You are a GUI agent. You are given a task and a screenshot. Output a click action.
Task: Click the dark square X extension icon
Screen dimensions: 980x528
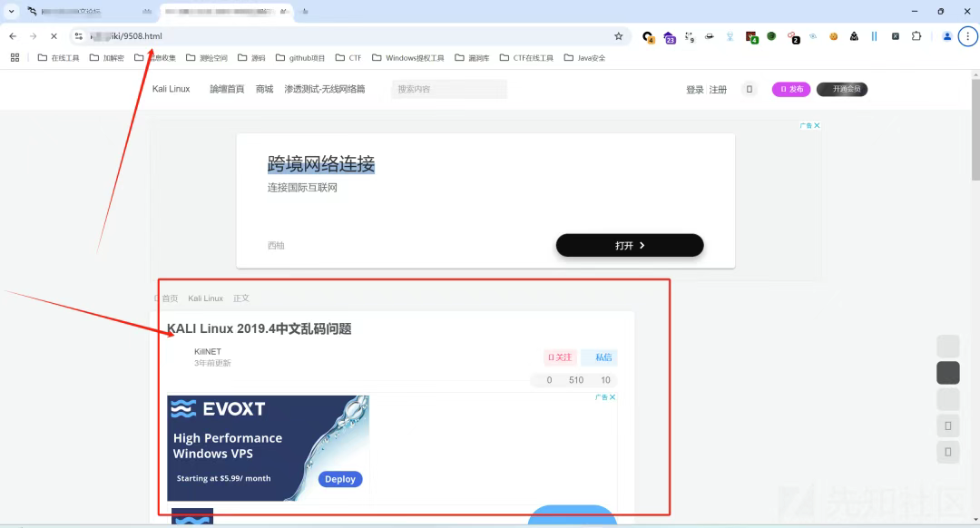pos(895,36)
